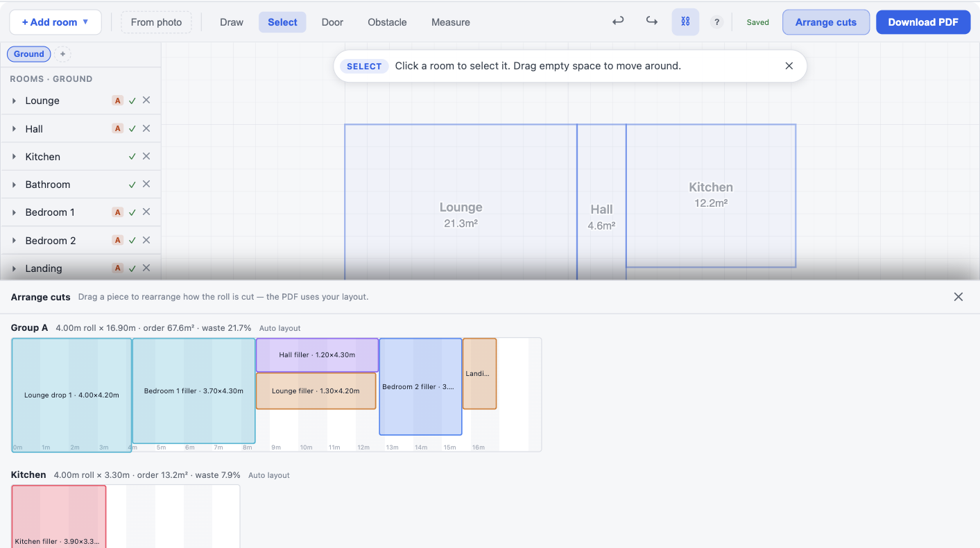Viewport: 980px width, 548px height.
Task: Expand the Lounge room row
Action: coord(14,101)
